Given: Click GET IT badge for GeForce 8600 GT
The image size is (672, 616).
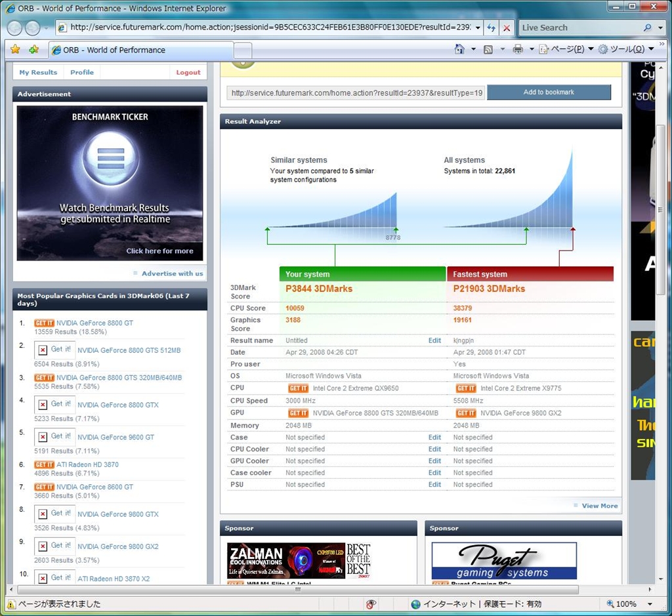Looking at the screenshot, I should (44, 487).
